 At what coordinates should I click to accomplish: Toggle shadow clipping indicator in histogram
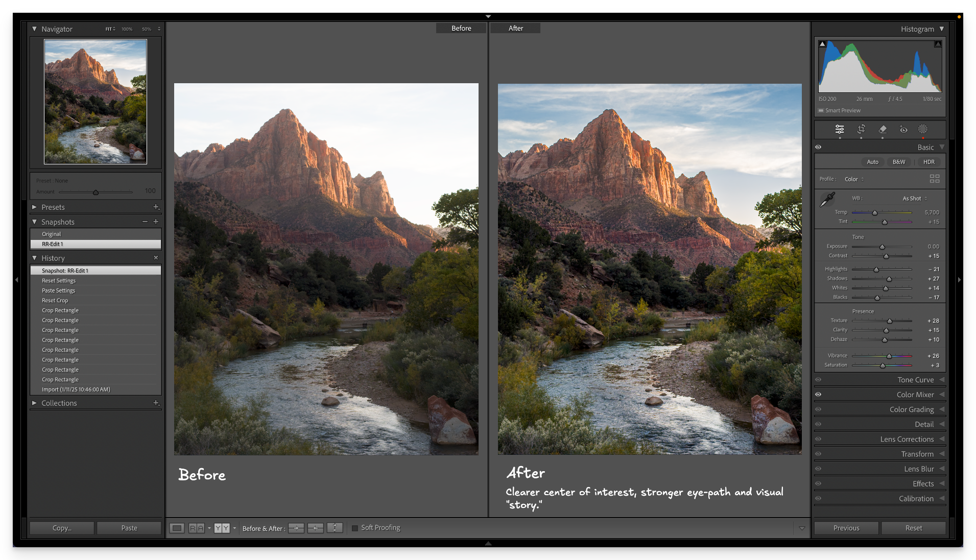tap(822, 44)
